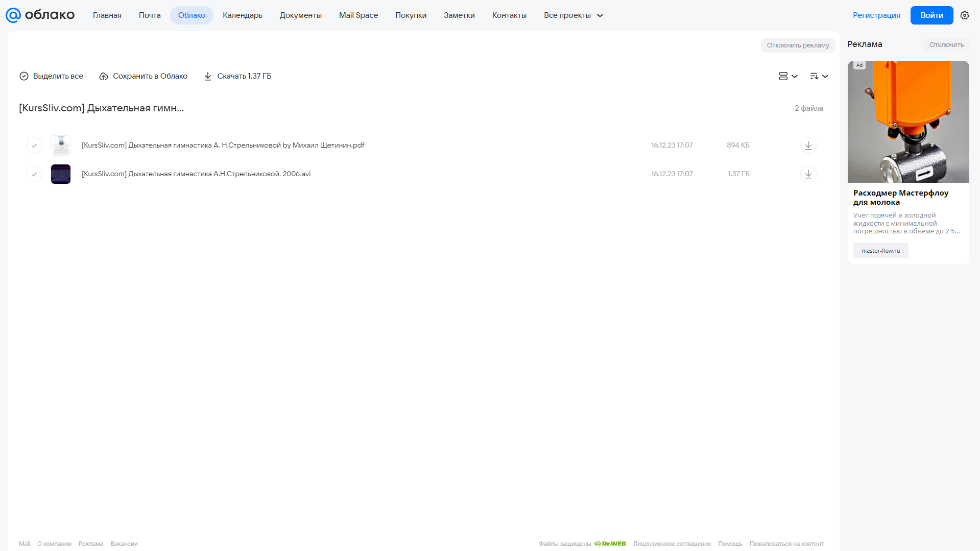Click the Скачать 1.37 ГБ download icon

click(208, 76)
